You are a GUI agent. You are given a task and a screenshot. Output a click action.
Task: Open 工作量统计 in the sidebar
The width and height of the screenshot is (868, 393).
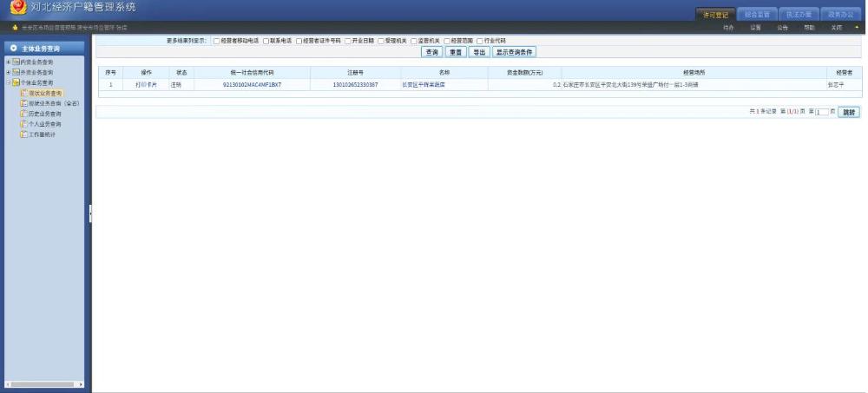(x=42, y=134)
